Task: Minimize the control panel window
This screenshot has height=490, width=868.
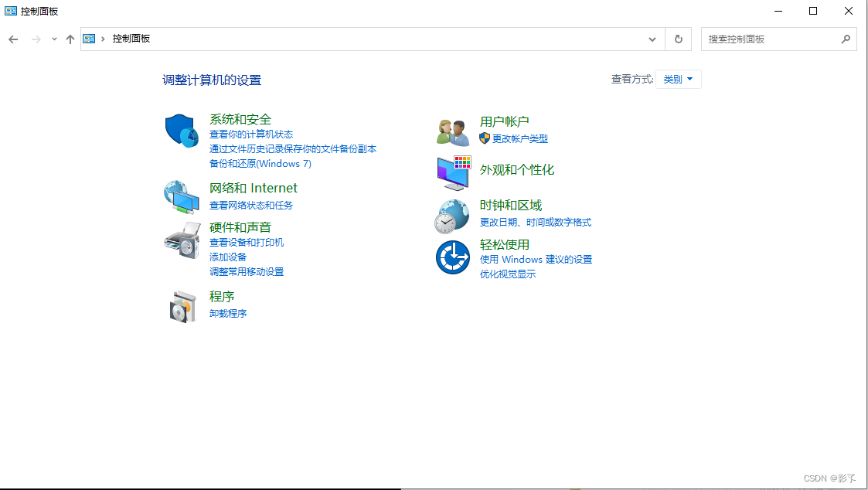Action: pos(778,11)
